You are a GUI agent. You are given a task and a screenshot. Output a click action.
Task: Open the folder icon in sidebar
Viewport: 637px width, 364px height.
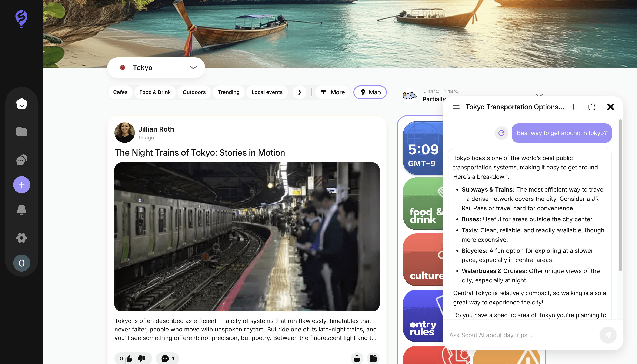21,131
